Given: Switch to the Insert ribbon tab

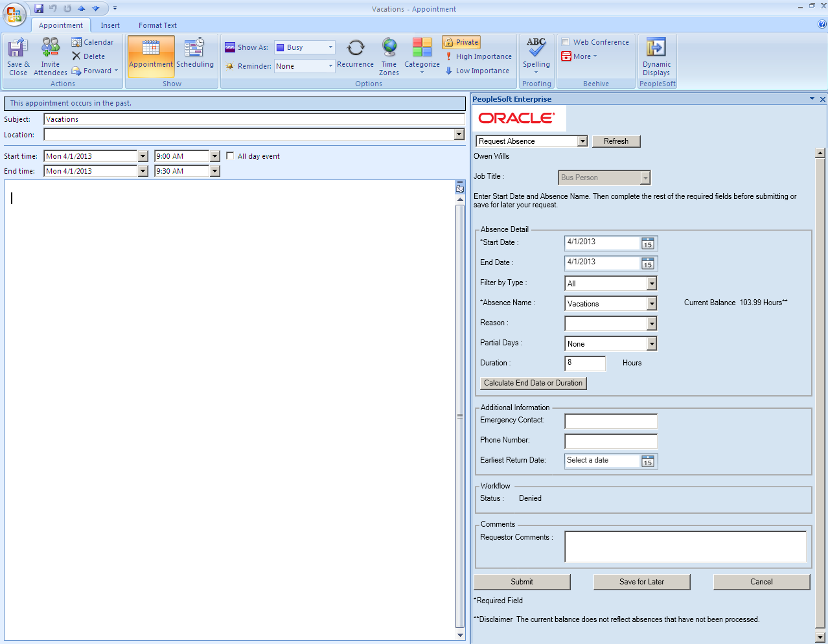Looking at the screenshot, I should tap(110, 25).
